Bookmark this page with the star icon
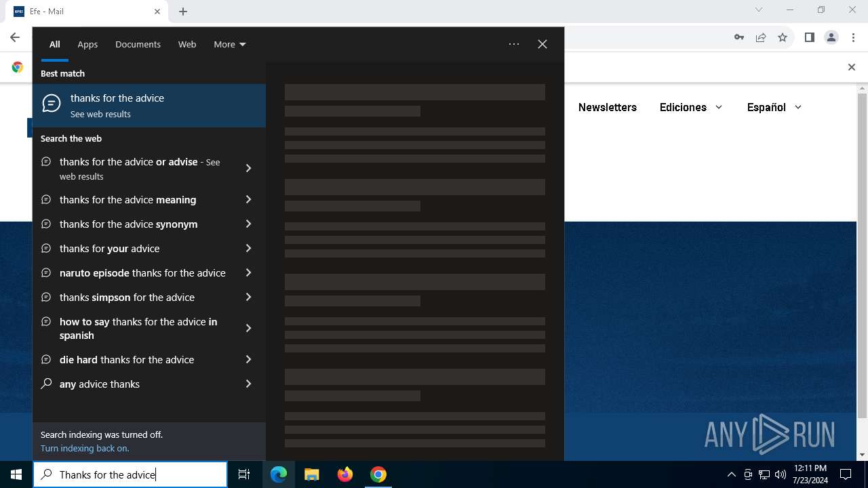868x488 pixels. click(783, 37)
